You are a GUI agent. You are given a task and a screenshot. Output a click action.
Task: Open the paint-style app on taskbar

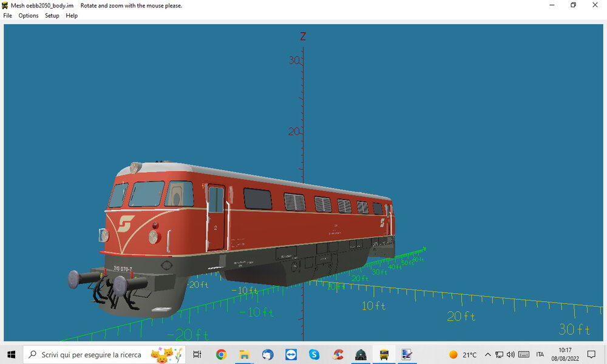pyautogui.click(x=407, y=354)
